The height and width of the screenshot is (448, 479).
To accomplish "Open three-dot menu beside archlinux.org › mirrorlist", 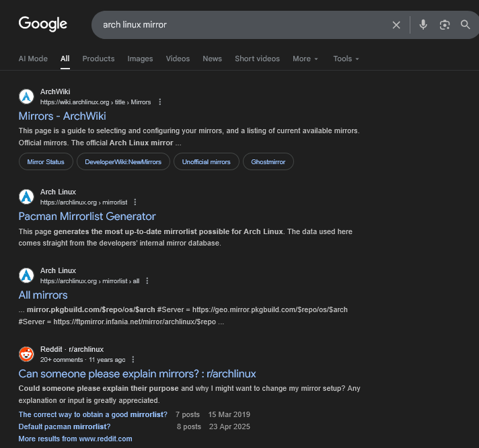I will click(135, 202).
